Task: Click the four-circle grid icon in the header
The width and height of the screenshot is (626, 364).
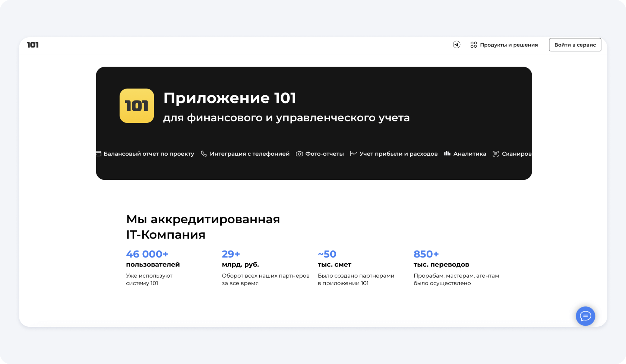Action: pyautogui.click(x=474, y=45)
